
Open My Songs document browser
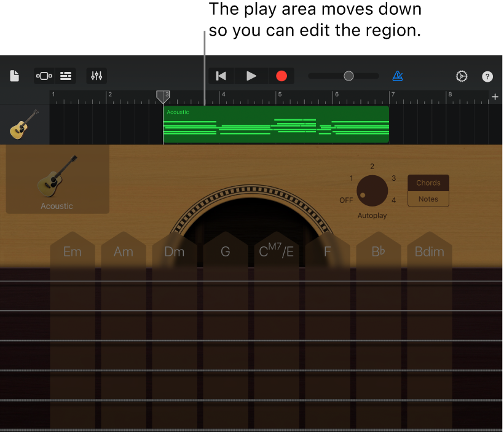click(15, 76)
